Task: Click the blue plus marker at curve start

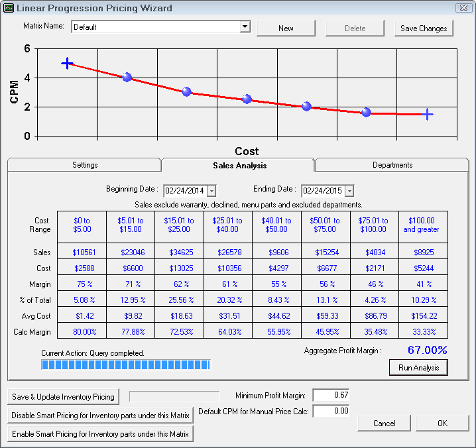Action: 67,63
